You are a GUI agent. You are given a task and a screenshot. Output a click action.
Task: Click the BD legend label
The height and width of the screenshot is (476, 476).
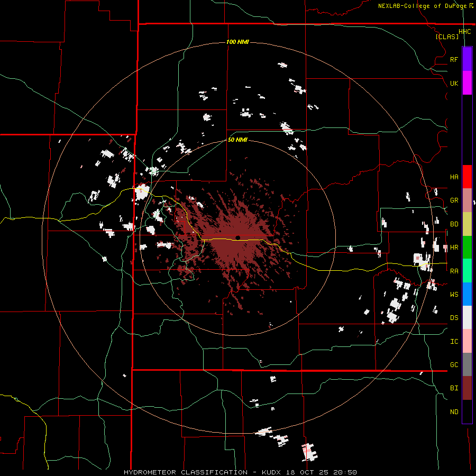(x=454, y=224)
